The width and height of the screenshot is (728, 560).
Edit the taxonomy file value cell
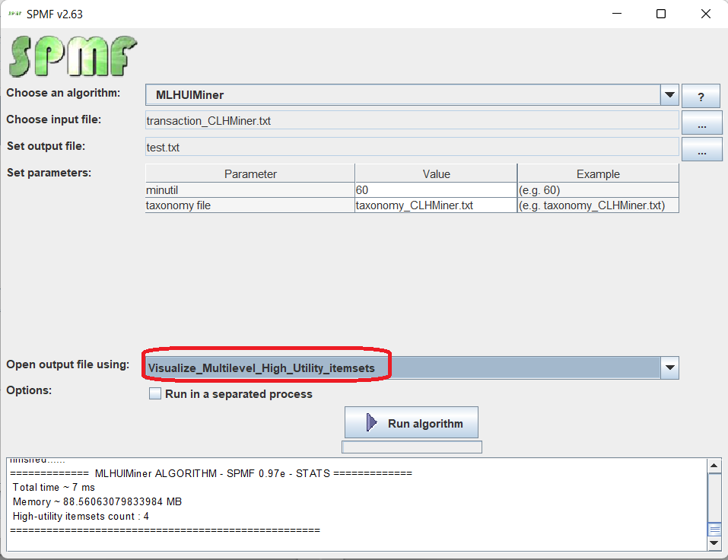pos(435,205)
